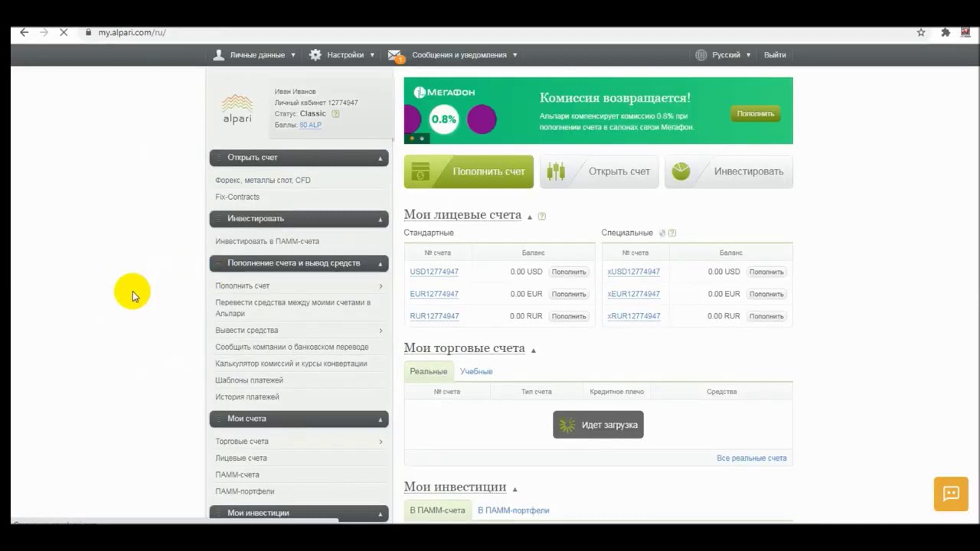
Task: Open the xEUR12774947 account link
Action: (633, 294)
